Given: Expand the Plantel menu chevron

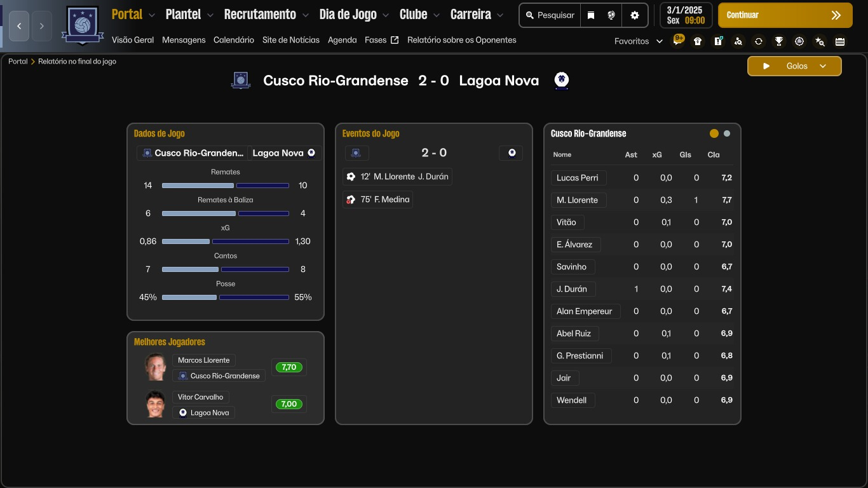Looking at the screenshot, I should click(x=210, y=15).
